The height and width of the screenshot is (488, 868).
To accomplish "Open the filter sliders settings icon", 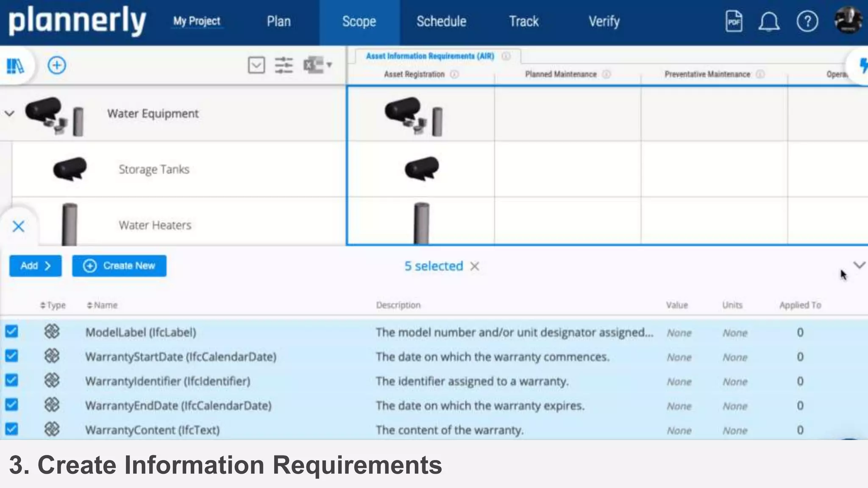I will (284, 65).
